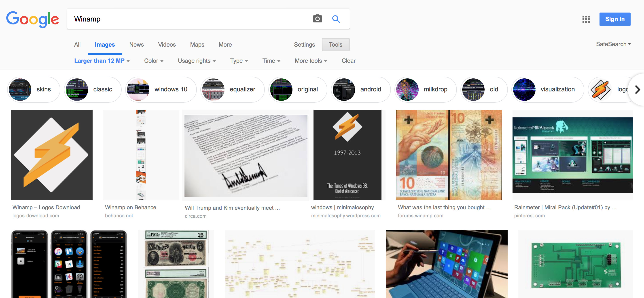Expand the Larger than 12 MP dropdown

(x=102, y=61)
